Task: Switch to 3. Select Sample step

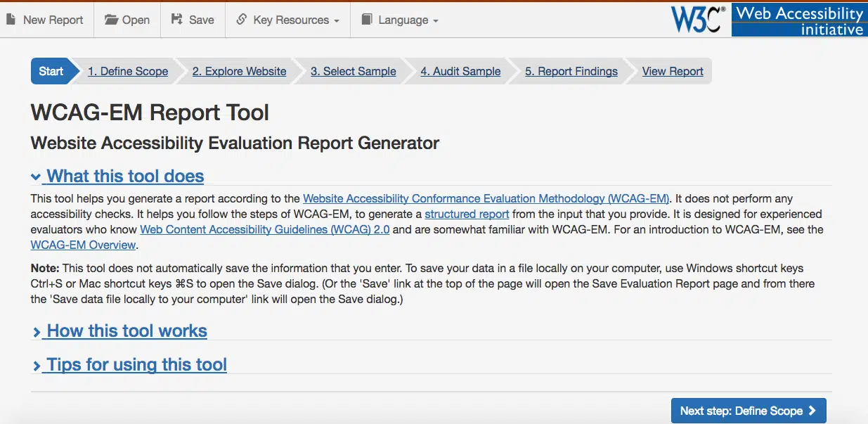Action: click(x=353, y=71)
